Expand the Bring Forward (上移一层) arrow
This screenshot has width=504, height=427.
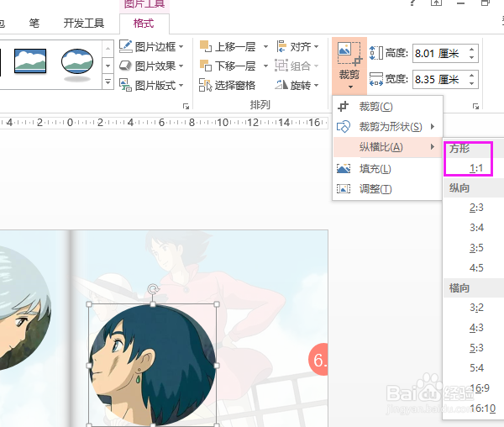pyautogui.click(x=265, y=47)
